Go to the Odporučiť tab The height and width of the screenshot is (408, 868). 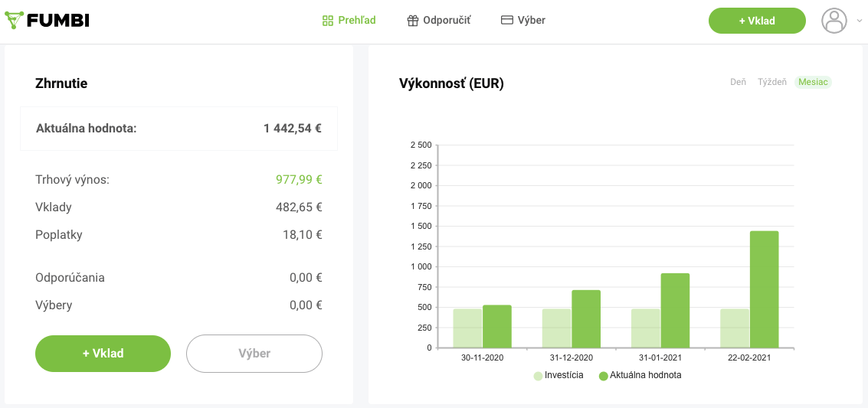click(447, 21)
